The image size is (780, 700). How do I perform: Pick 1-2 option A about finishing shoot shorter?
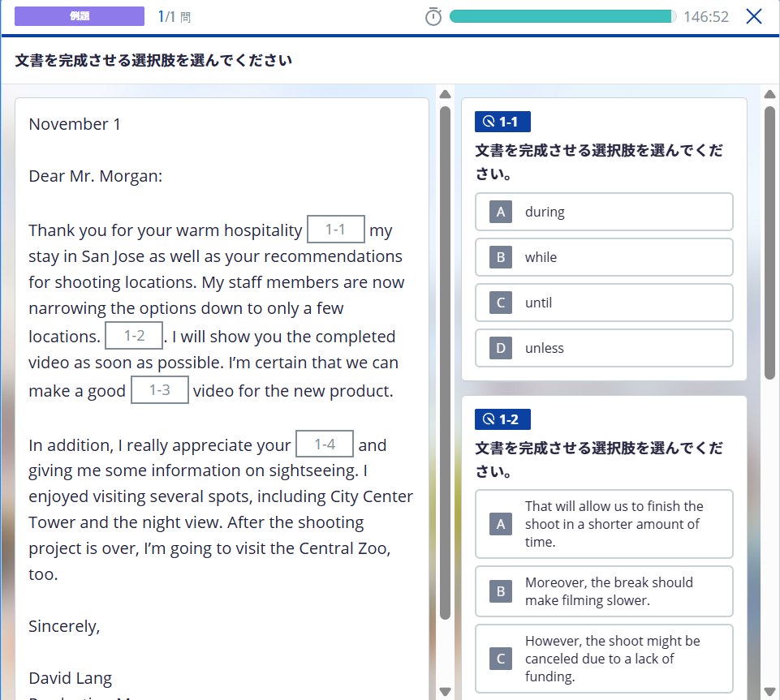[x=604, y=524]
